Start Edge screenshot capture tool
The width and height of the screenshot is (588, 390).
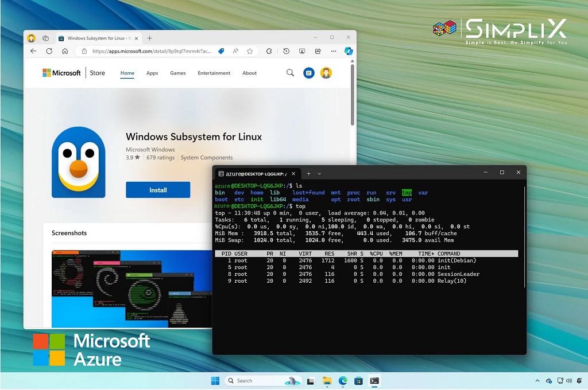click(302, 51)
